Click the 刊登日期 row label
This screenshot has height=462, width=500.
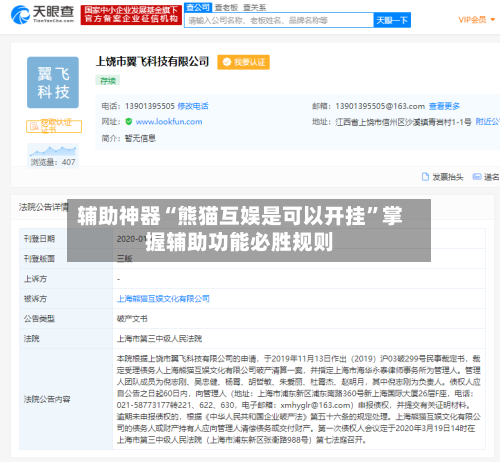pyautogui.click(x=39, y=239)
